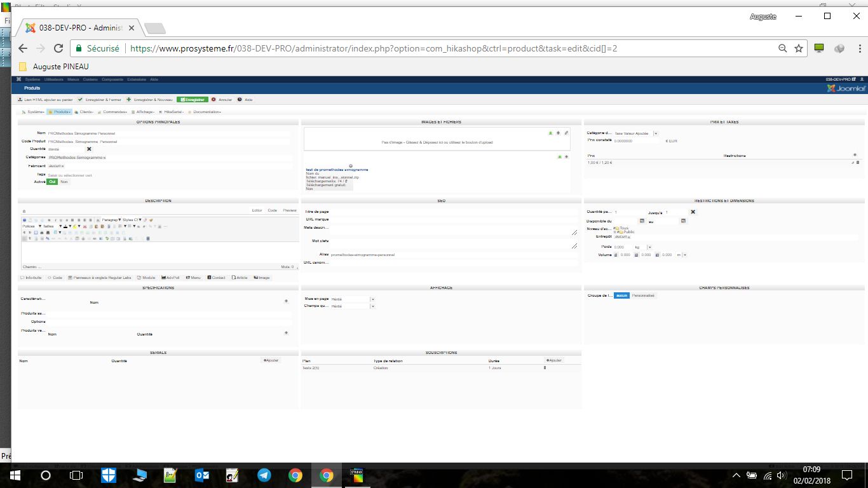868x488 pixels.
Task: Upload a file with the green arrow icon
Action: point(559,156)
